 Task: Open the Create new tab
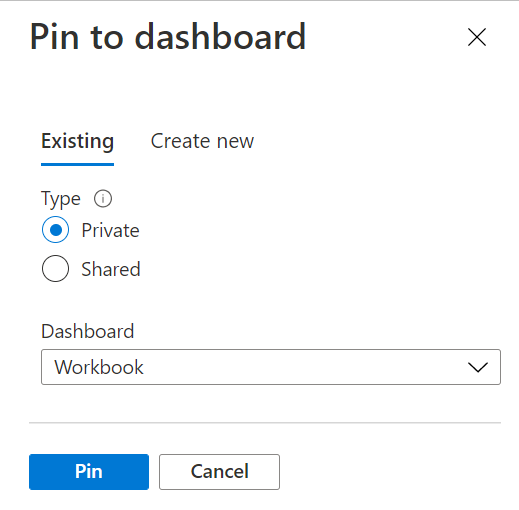point(202,141)
